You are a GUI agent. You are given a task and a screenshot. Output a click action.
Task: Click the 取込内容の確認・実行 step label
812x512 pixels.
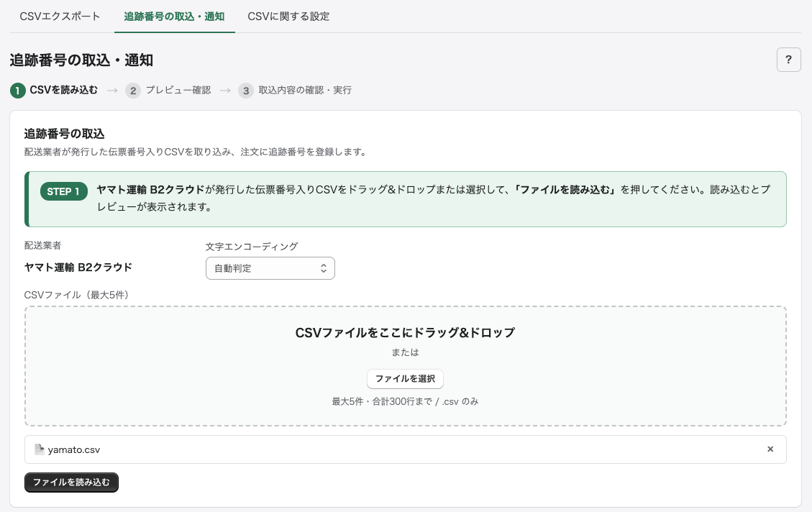[x=305, y=90]
